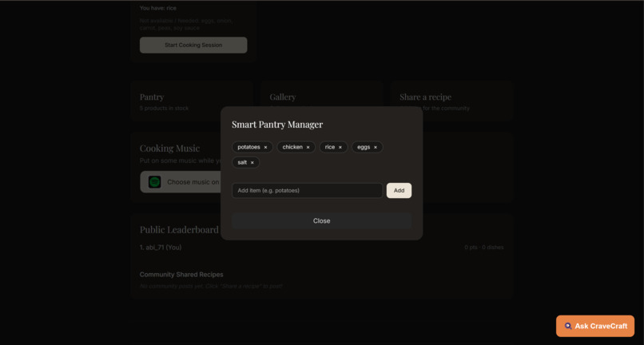Select the potatoes tag label
Image resolution: width=644 pixels, height=345 pixels.
pyautogui.click(x=249, y=147)
